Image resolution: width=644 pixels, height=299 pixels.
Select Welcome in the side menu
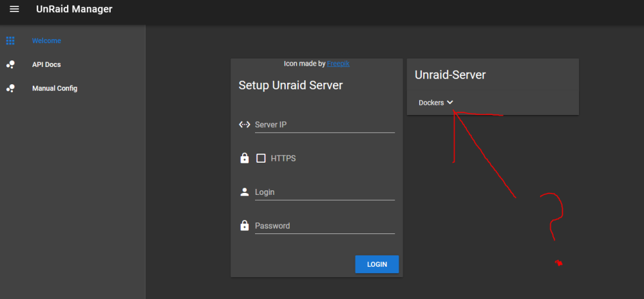pos(46,41)
